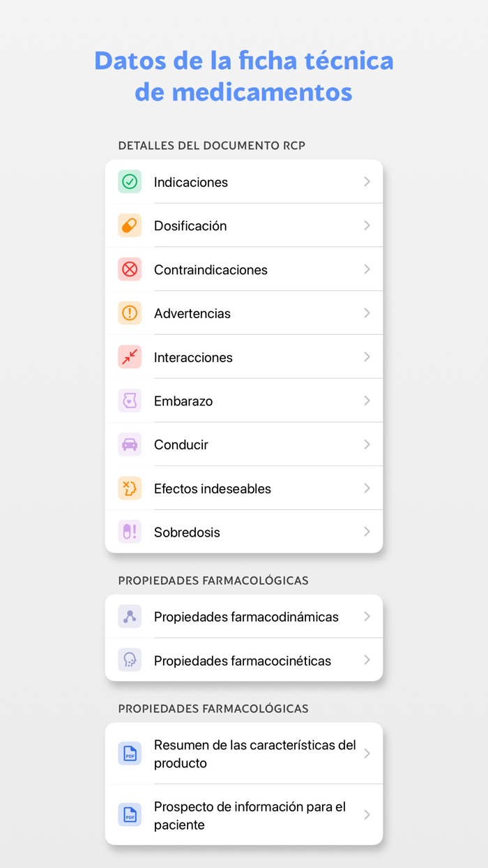Select the Propiedades farmacocinéticas icon
This screenshot has height=868, width=488.
130,659
